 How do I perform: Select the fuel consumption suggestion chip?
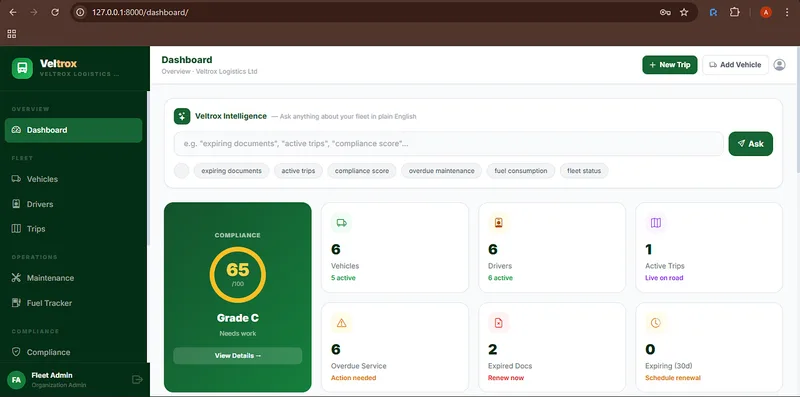pos(521,171)
